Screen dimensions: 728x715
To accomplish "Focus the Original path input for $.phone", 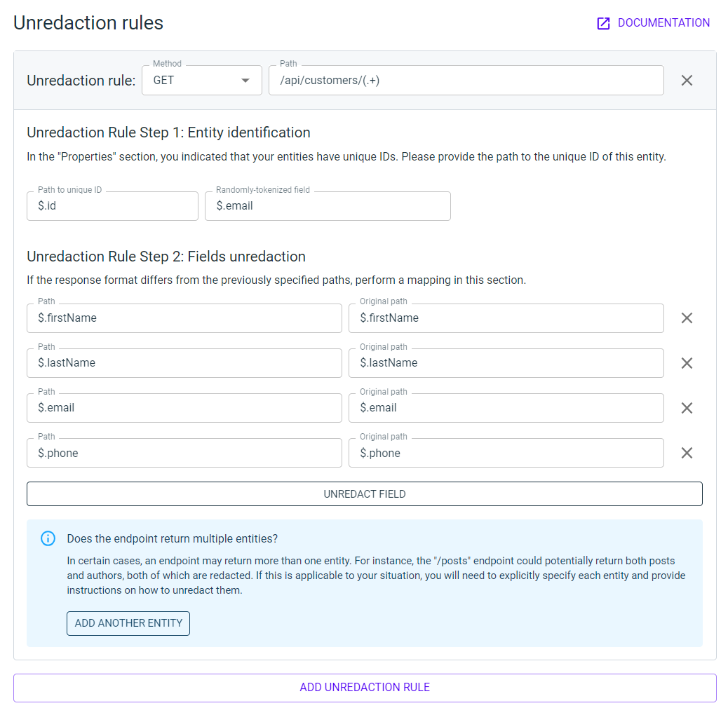I will point(506,453).
